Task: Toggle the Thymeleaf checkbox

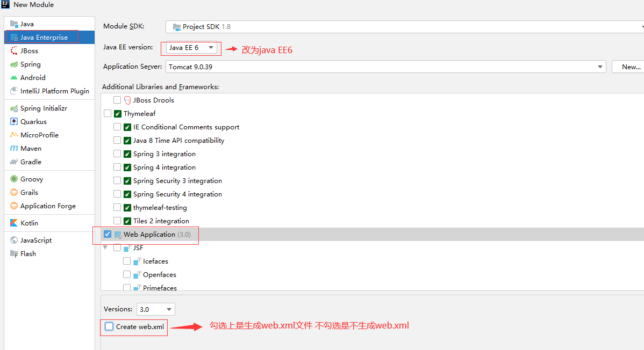Action: [x=108, y=113]
